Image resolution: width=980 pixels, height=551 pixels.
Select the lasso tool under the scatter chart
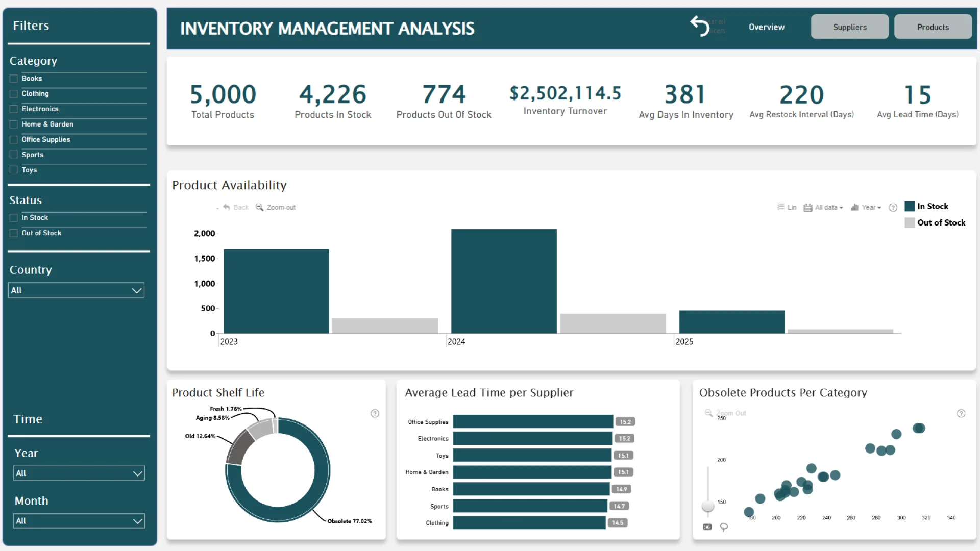(x=724, y=527)
